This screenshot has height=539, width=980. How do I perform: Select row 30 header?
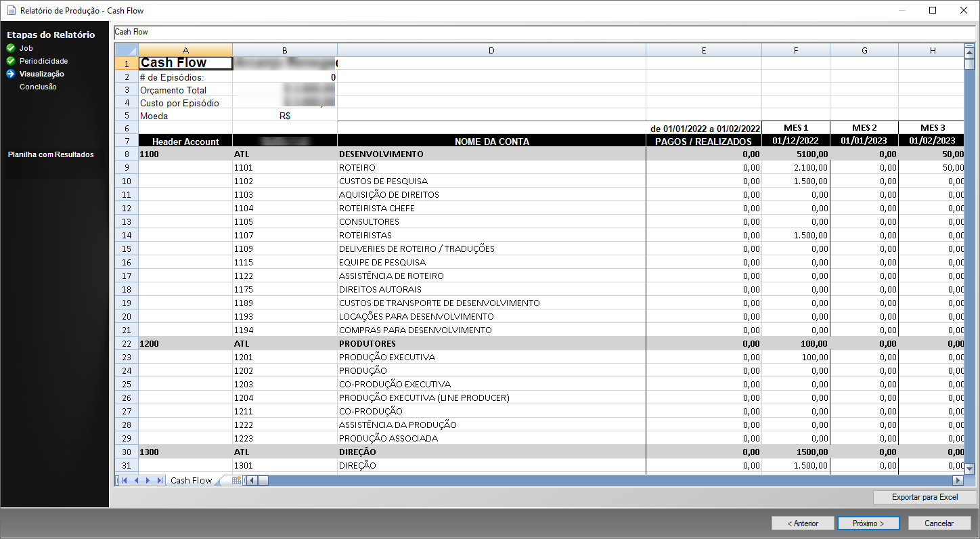pyautogui.click(x=127, y=452)
